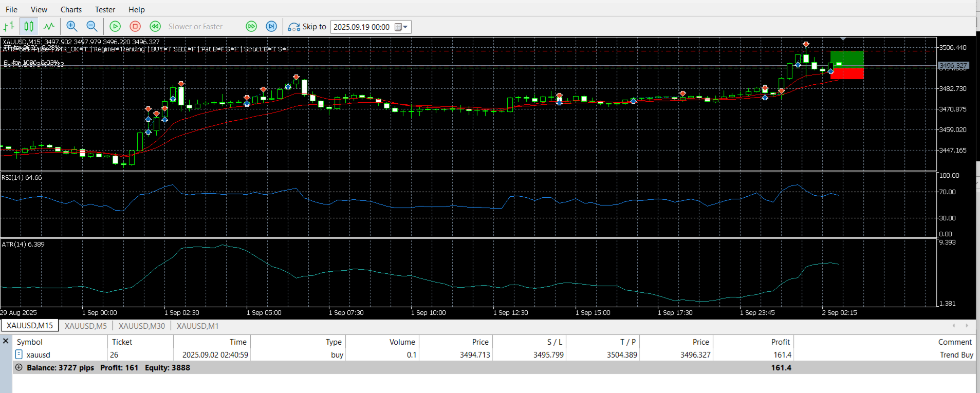The height and width of the screenshot is (393, 980).
Task: Click the stop loss value 3495.799
Action: pyautogui.click(x=548, y=355)
